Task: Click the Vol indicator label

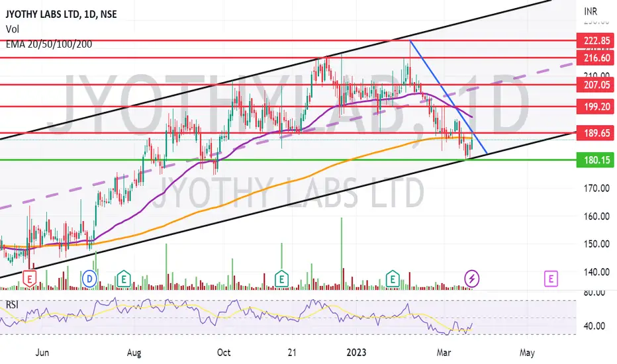Action: pyautogui.click(x=12, y=29)
